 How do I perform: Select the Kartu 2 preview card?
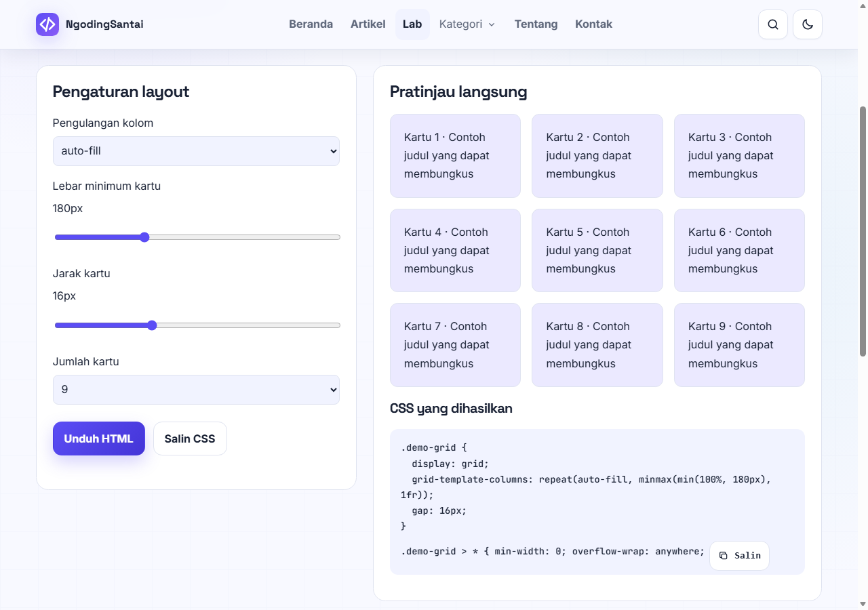(597, 156)
